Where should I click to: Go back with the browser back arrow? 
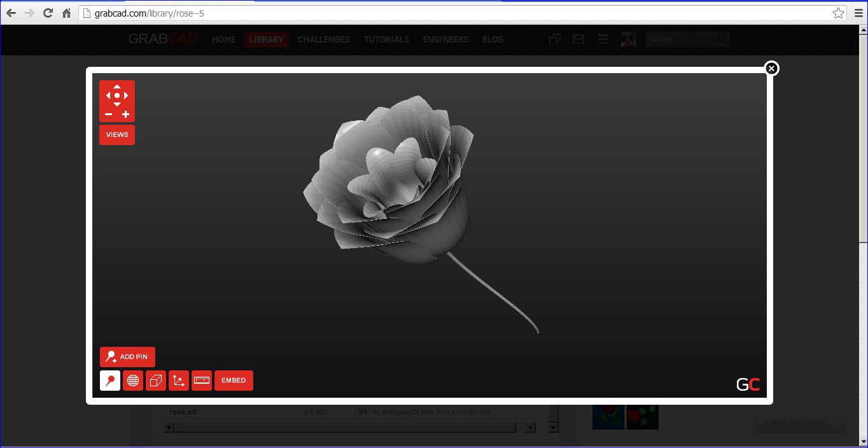(x=11, y=13)
